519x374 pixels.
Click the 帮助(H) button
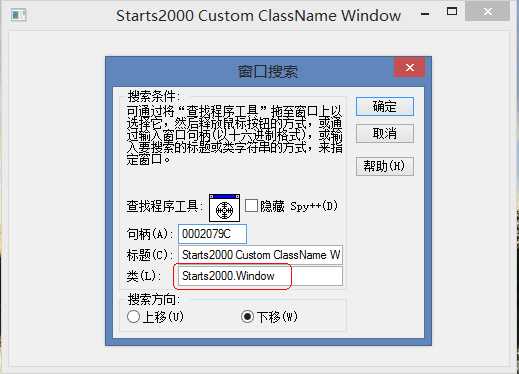point(385,166)
